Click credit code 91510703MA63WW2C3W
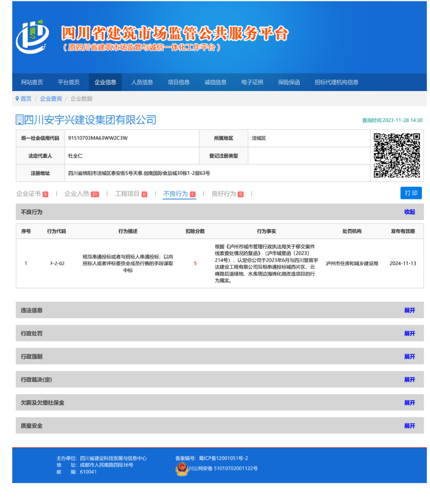The width and height of the screenshot is (430, 504). coord(98,138)
